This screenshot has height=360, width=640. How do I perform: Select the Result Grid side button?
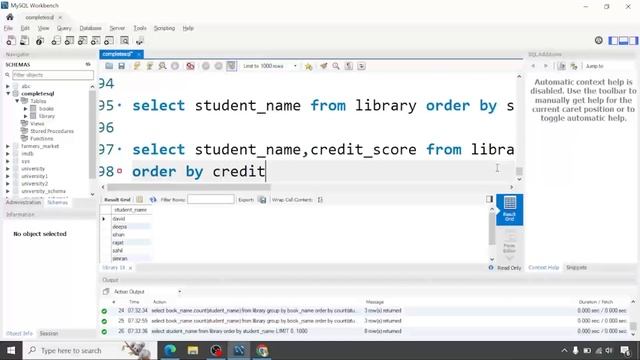click(509, 210)
